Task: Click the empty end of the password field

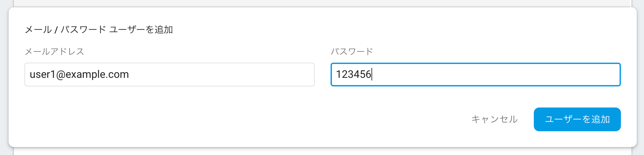Action: [495, 75]
